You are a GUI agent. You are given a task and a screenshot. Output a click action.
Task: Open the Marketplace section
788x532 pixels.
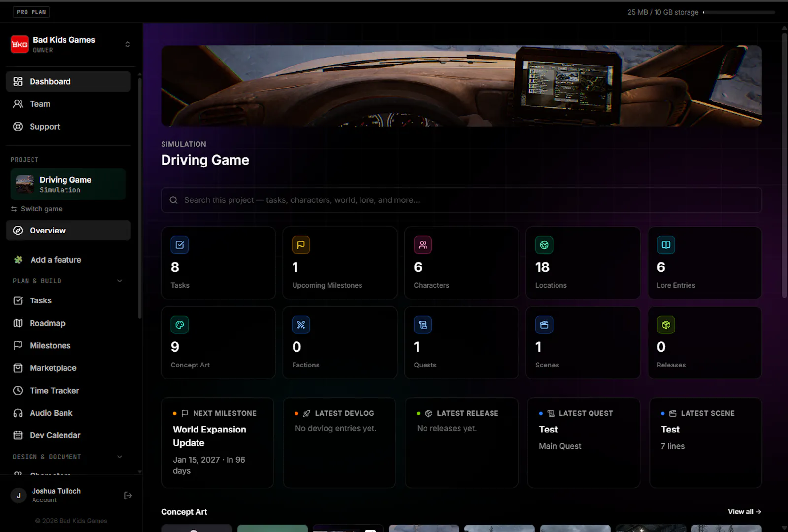pyautogui.click(x=68, y=368)
